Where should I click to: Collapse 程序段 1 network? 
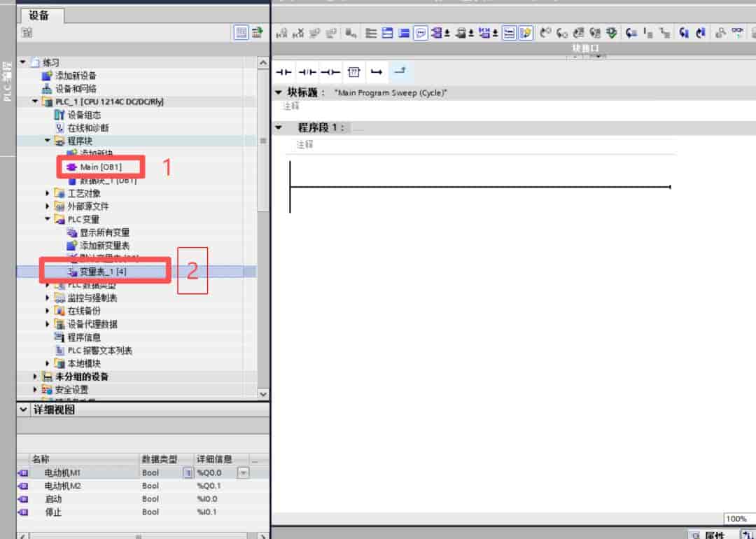coord(279,128)
